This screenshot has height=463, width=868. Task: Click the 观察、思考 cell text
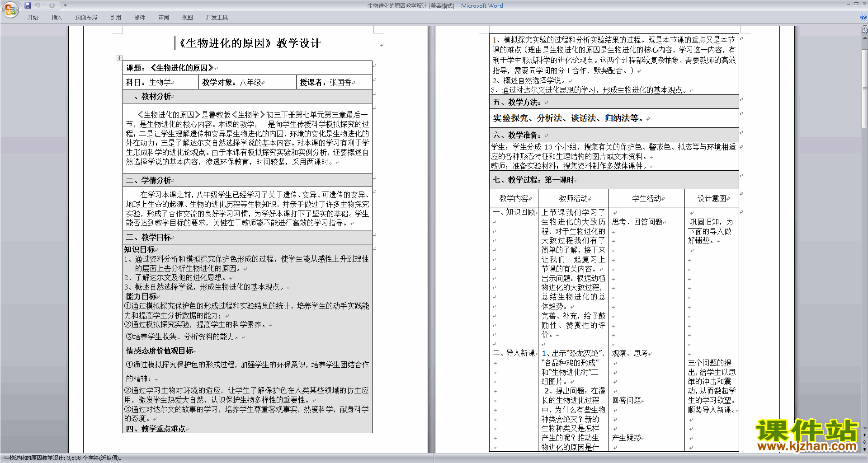tap(630, 353)
